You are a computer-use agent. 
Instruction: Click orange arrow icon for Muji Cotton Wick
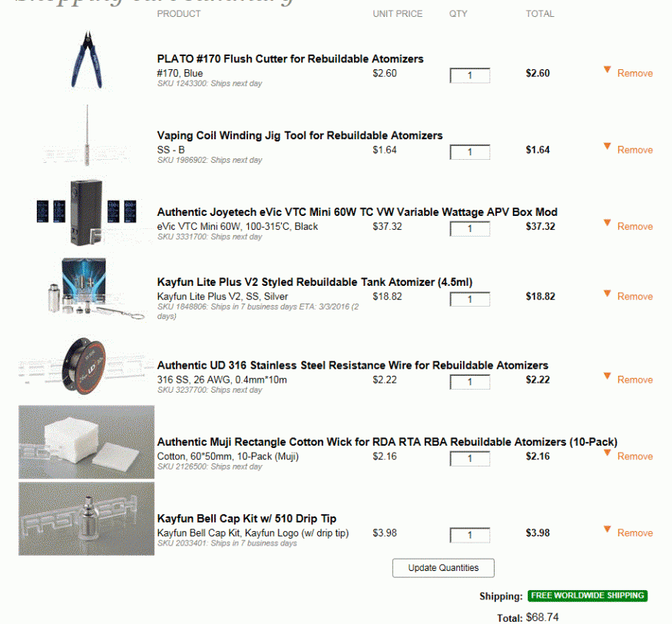pos(607,453)
